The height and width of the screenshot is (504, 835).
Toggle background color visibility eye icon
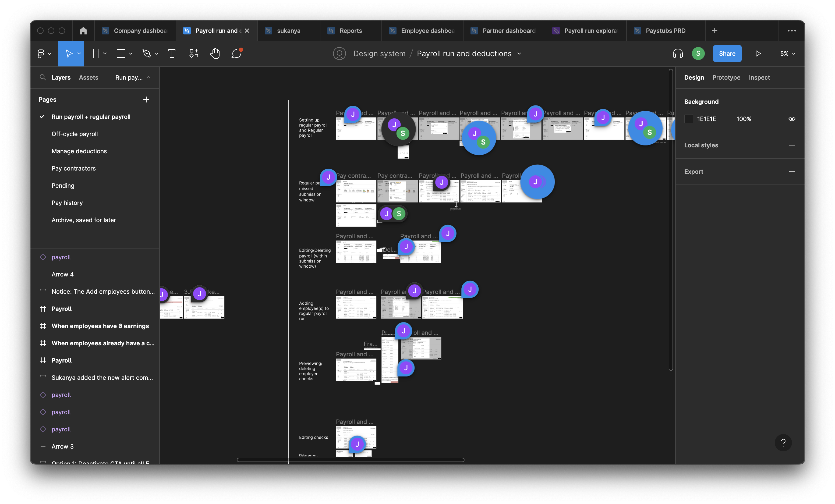tap(792, 119)
